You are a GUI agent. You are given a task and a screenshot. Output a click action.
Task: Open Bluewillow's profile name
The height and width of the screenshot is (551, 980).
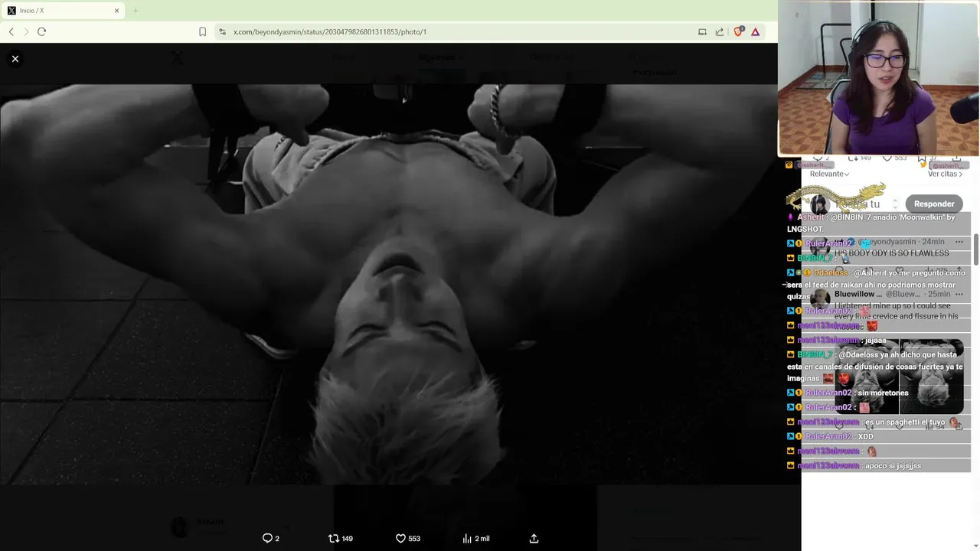858,294
